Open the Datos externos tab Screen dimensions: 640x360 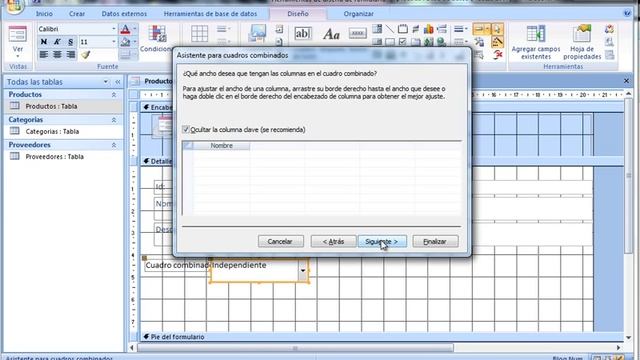point(124,14)
